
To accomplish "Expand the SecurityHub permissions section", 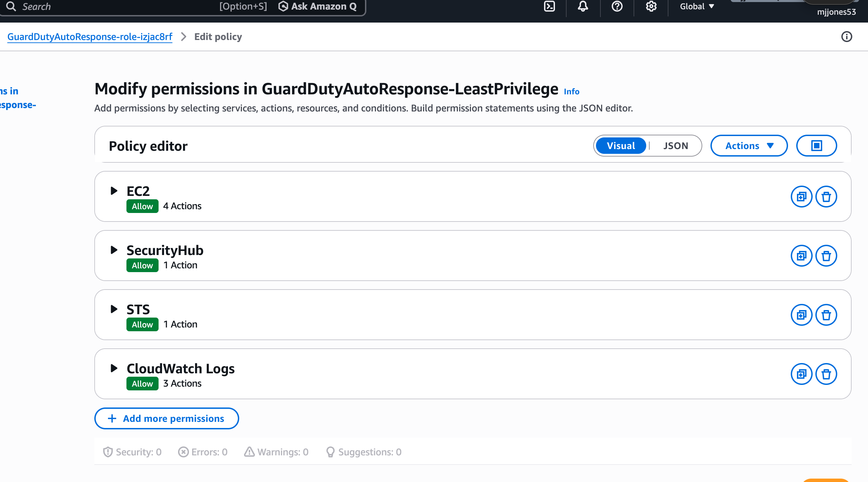I will pos(114,250).
